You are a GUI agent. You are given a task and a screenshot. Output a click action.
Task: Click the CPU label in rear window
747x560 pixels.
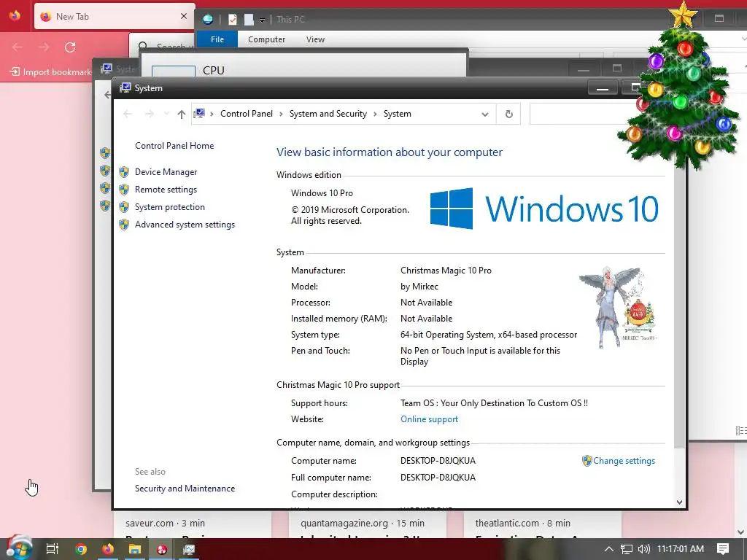point(214,71)
